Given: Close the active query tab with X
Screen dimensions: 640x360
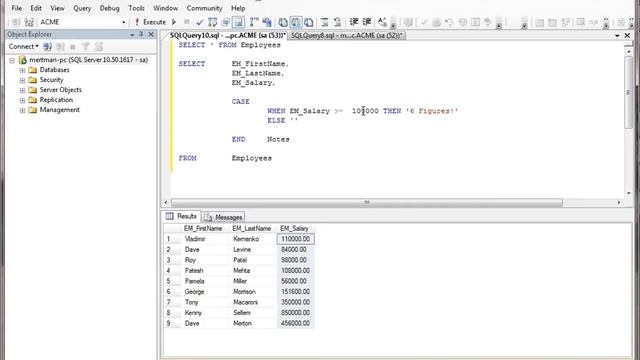Looking at the screenshot, I should click(627, 36).
